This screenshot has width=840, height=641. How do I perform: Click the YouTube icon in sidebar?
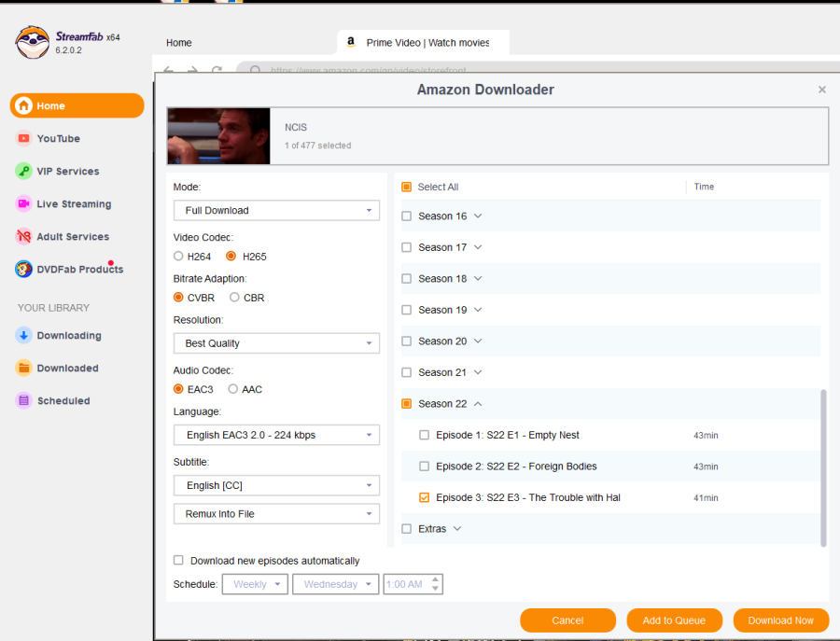[23, 139]
